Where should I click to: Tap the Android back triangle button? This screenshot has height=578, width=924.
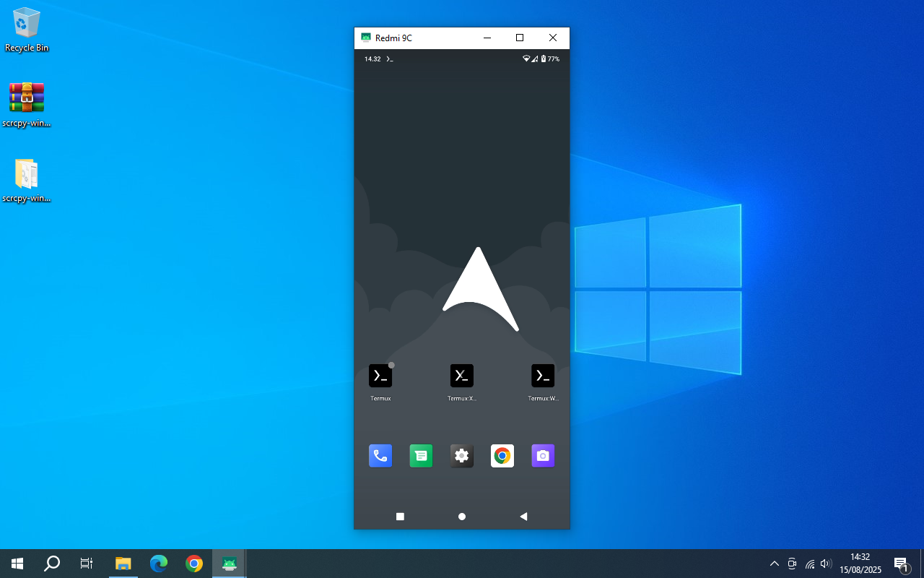(523, 517)
